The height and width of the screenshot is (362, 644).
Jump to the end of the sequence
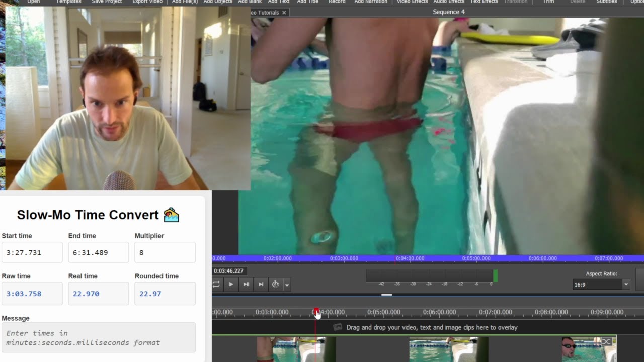click(x=261, y=284)
